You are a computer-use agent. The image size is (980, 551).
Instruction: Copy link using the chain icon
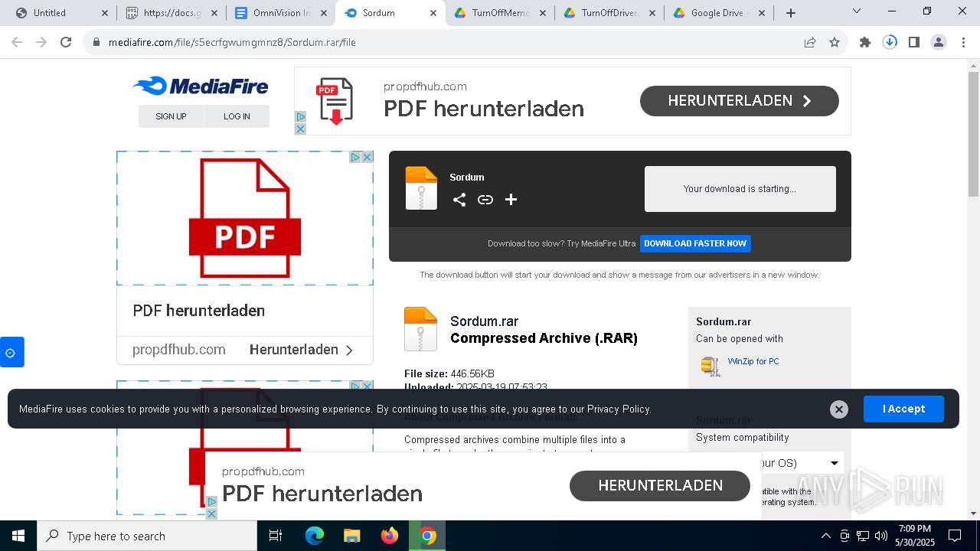coord(485,200)
